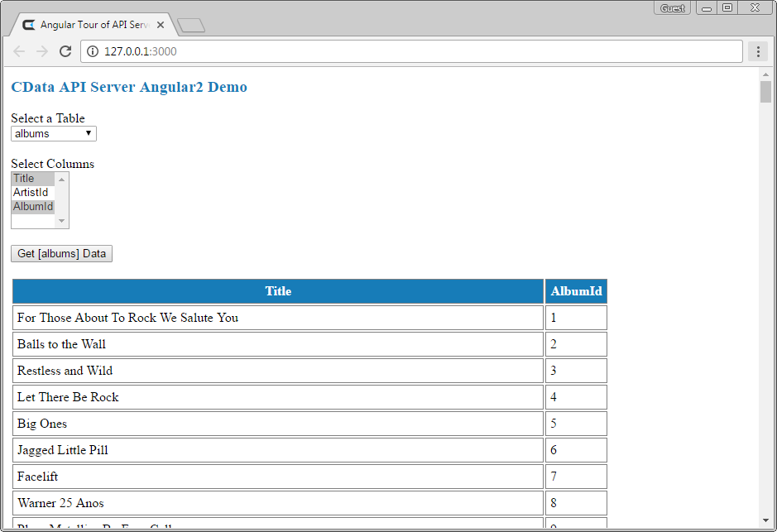Select ArtistId in the columns list

33,193
